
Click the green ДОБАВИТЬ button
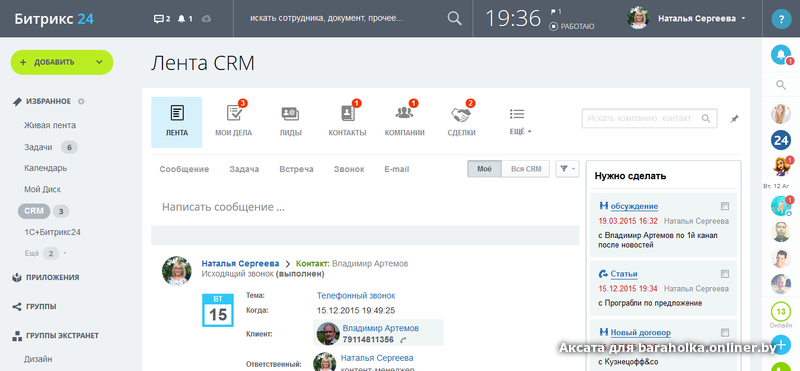62,62
